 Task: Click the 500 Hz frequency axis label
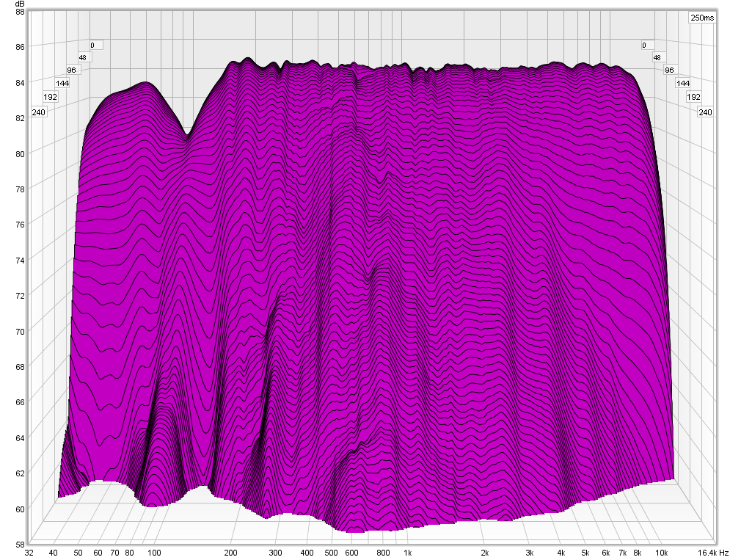pyautogui.click(x=332, y=553)
